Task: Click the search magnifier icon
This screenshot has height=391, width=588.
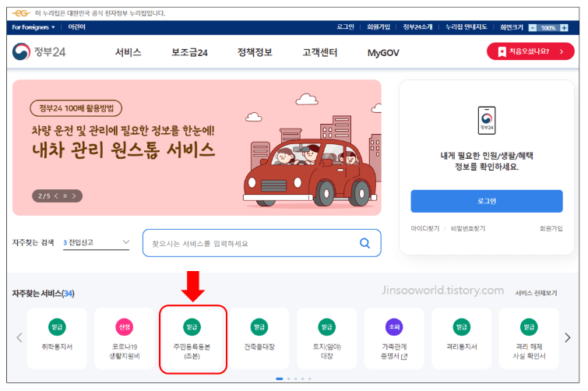Action: point(364,243)
